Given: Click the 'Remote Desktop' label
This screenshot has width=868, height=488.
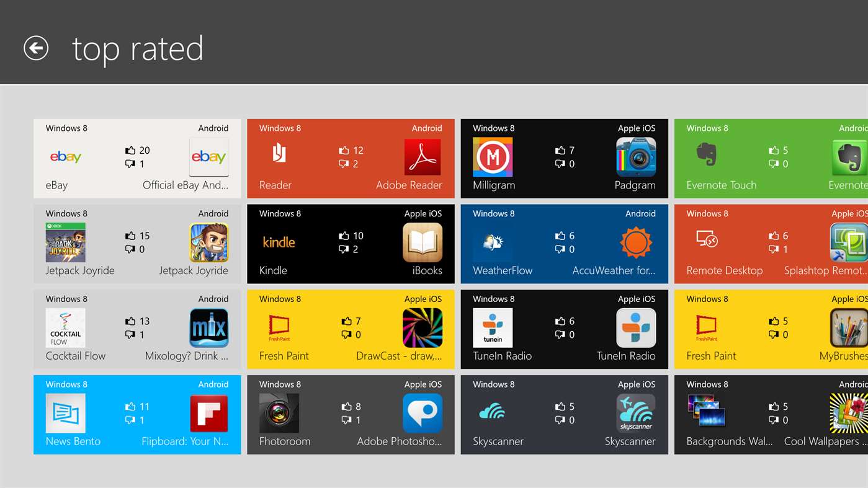Looking at the screenshot, I should tap(724, 270).
